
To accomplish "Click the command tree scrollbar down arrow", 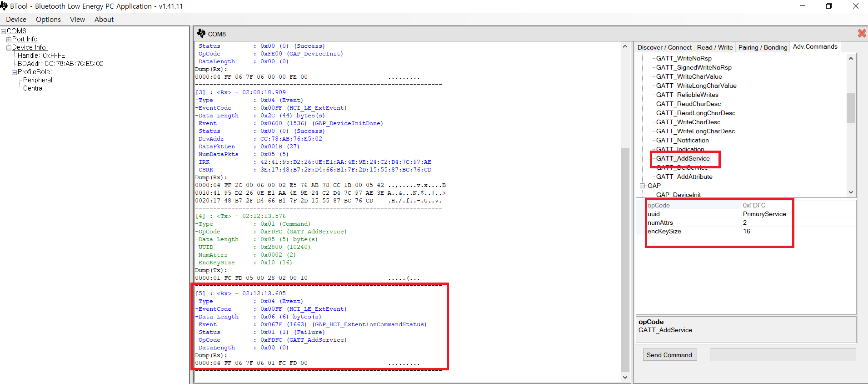I will [x=851, y=192].
